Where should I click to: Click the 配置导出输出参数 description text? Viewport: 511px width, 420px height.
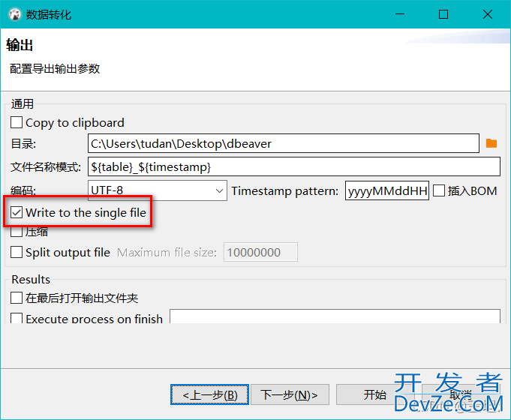point(55,69)
